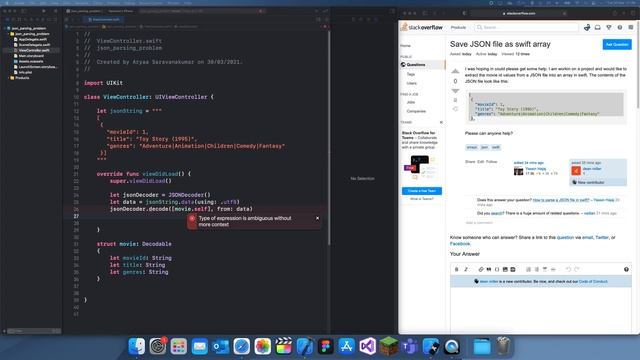Select Info.plist in project navigator
This screenshot has width=640, height=360.
tap(24, 72)
